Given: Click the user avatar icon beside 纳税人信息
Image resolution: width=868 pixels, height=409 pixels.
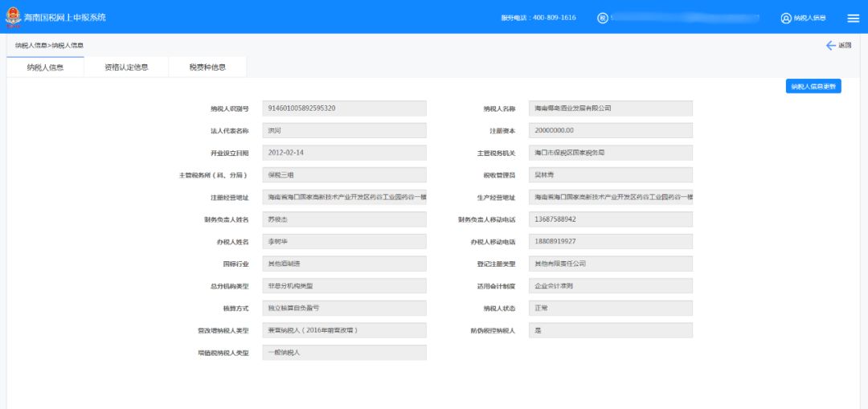Looking at the screenshot, I should point(786,18).
